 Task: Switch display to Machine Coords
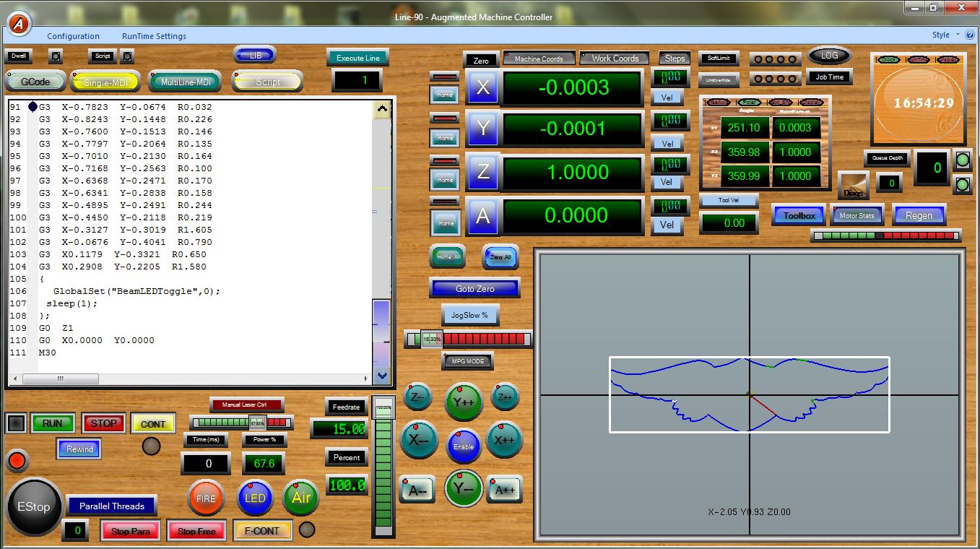click(x=539, y=59)
